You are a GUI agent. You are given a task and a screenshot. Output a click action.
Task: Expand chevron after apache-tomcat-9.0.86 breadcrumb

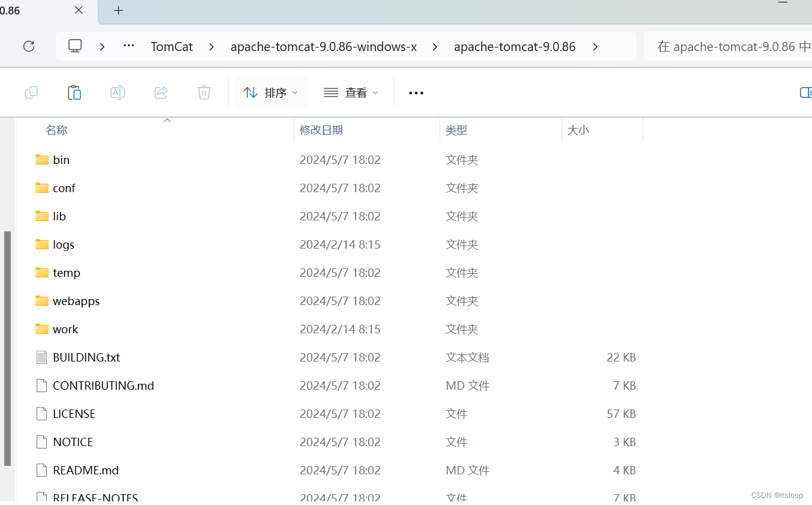pos(595,46)
